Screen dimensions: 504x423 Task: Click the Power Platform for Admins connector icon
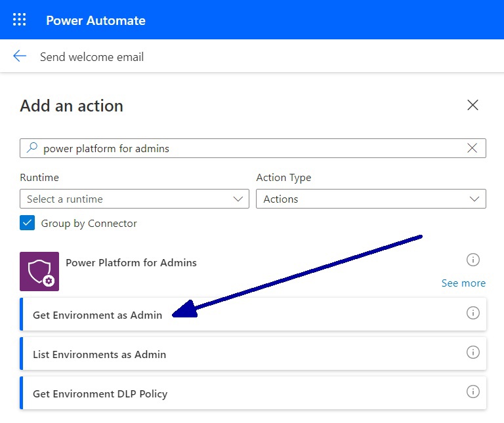point(39,272)
